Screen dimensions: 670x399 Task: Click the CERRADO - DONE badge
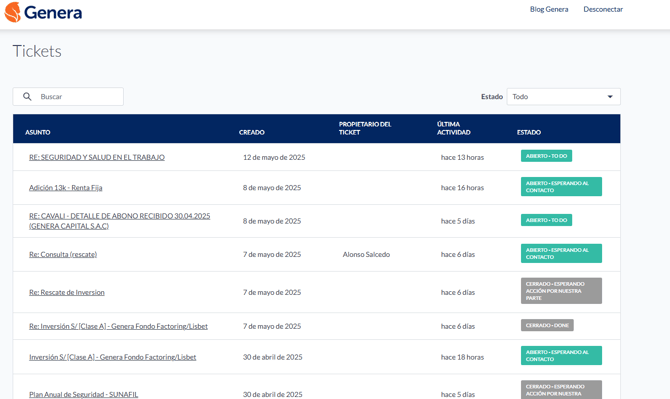coord(547,325)
